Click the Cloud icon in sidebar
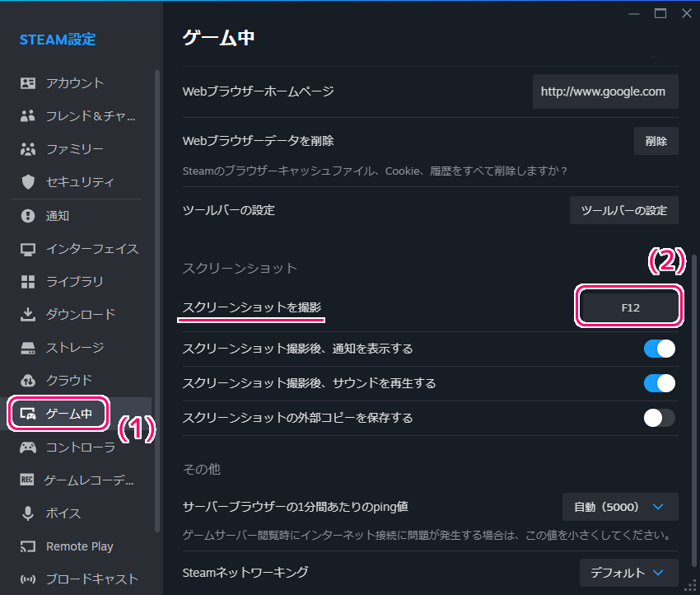Image resolution: width=700 pixels, height=595 pixels. 28,381
